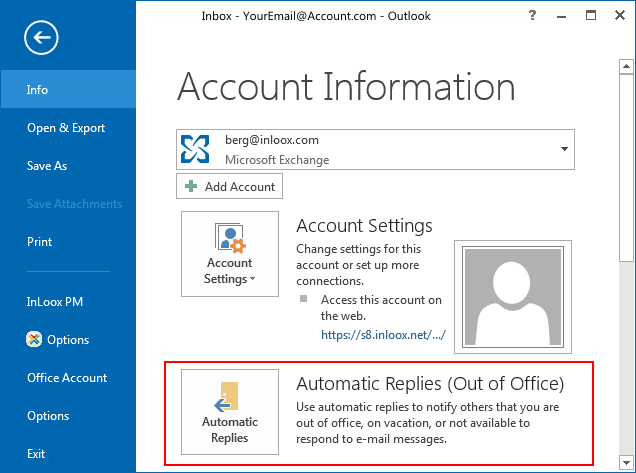Select Print in the backstage menu

(39, 242)
